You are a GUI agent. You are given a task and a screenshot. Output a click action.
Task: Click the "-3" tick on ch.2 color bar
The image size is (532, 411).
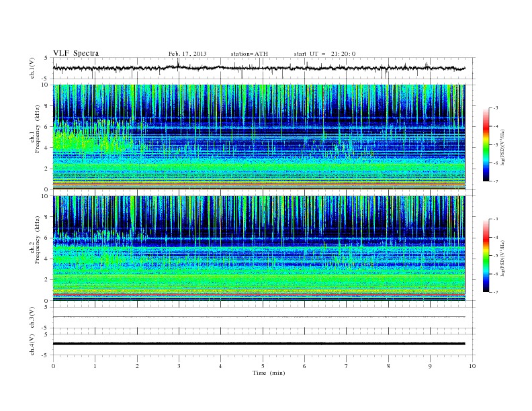point(496,219)
